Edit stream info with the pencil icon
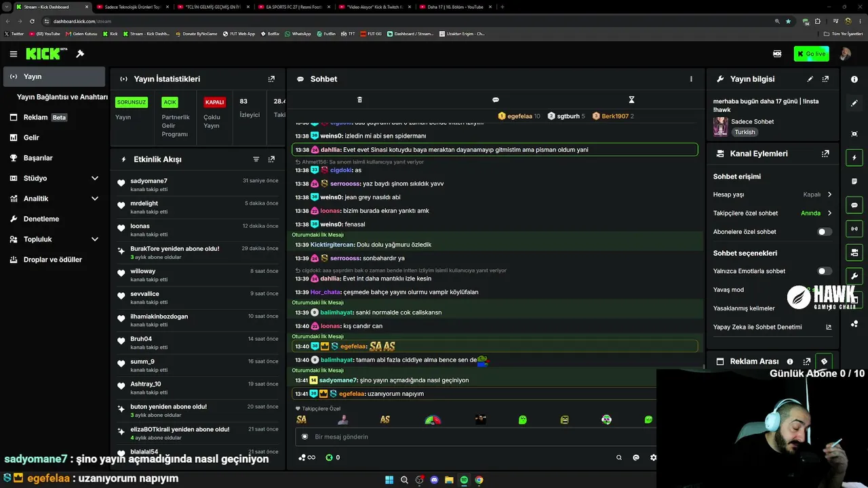This screenshot has height=488, width=868. pos(810,79)
